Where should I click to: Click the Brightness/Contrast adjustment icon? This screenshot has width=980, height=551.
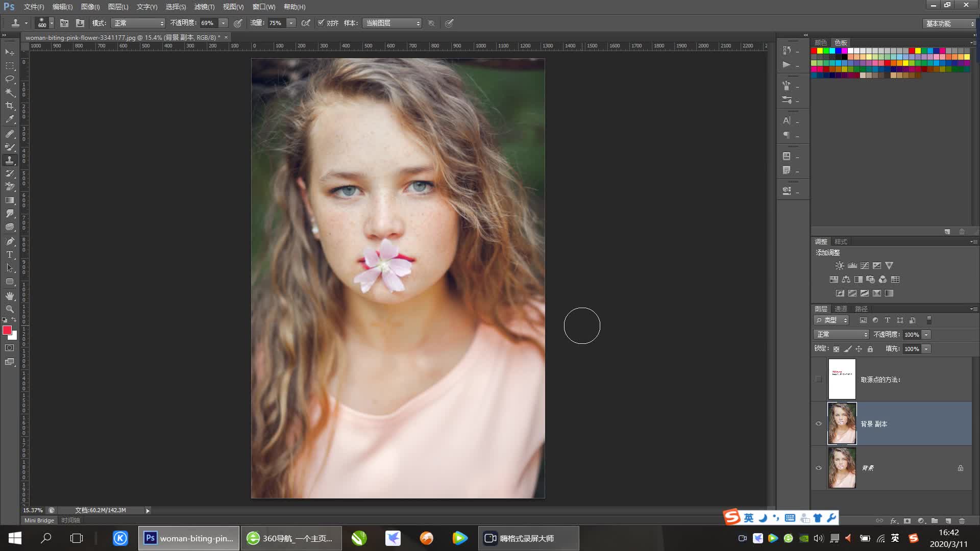pos(839,266)
